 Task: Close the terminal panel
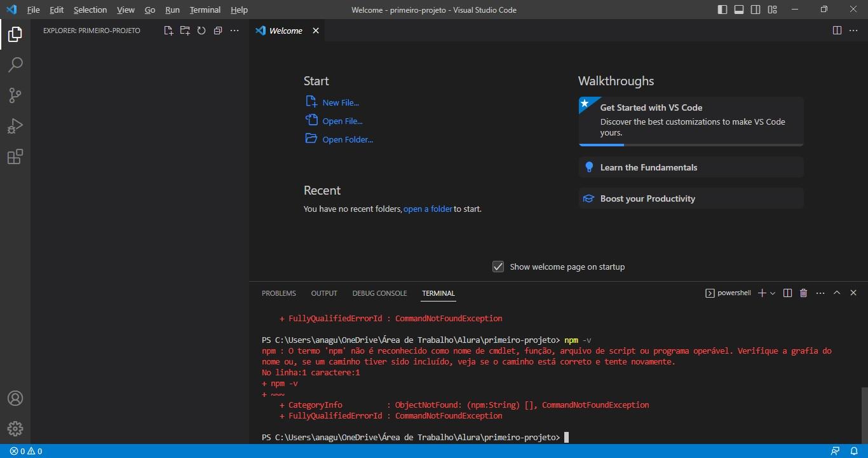click(x=853, y=293)
